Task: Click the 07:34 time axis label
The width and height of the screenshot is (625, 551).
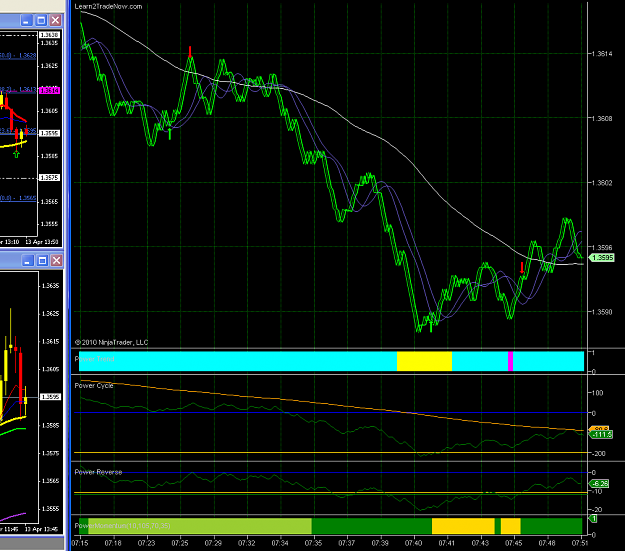Action: point(280,543)
